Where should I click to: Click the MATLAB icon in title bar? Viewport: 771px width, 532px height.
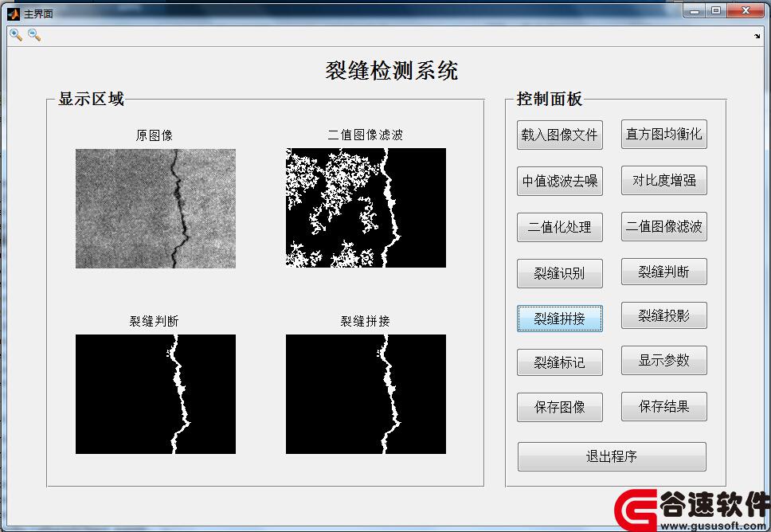(14, 14)
